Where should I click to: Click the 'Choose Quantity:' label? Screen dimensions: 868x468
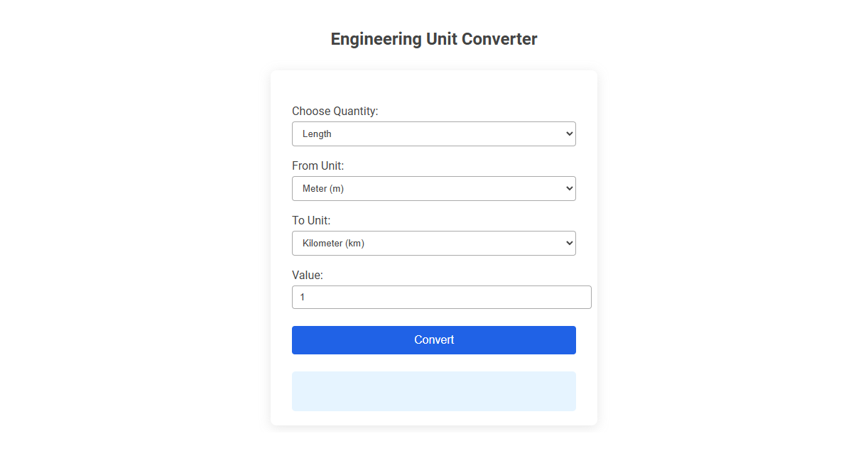tap(335, 111)
